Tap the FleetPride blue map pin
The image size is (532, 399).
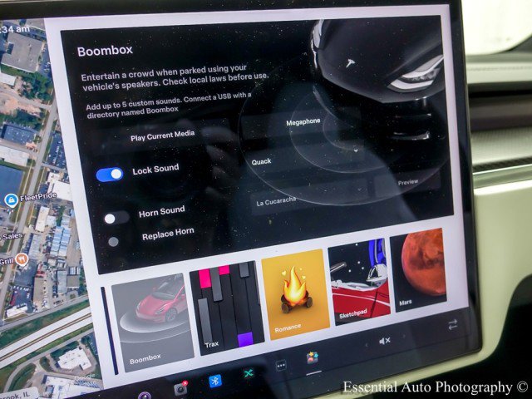11,200
